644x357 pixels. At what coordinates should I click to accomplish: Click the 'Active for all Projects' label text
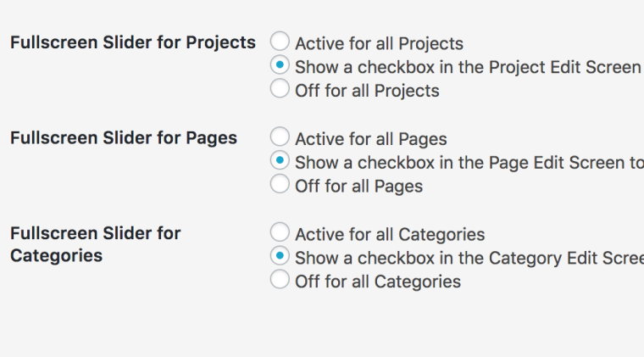click(379, 43)
